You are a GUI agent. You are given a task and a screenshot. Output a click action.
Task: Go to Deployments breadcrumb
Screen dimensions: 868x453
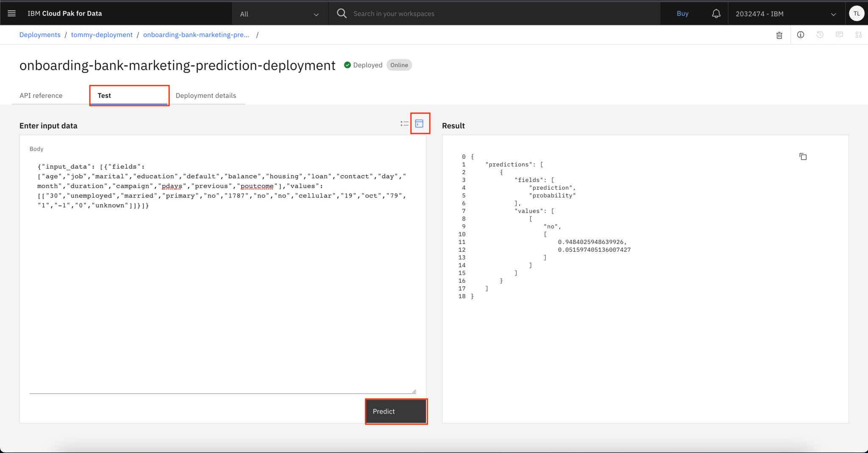pos(40,35)
